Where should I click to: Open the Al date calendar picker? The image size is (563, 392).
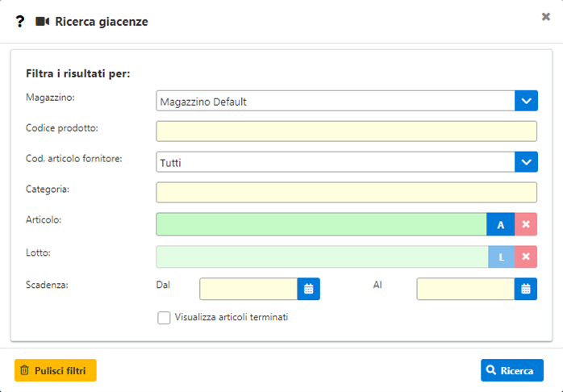click(x=526, y=289)
